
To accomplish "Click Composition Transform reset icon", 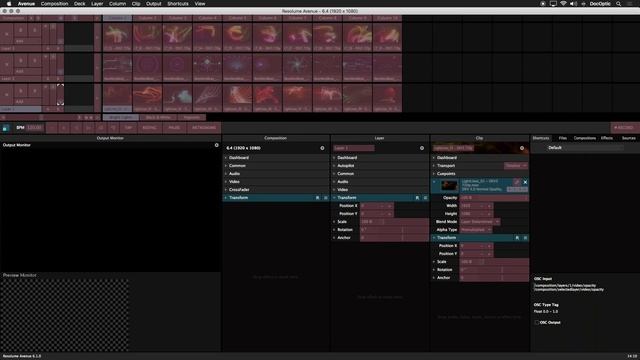I will tap(318, 198).
